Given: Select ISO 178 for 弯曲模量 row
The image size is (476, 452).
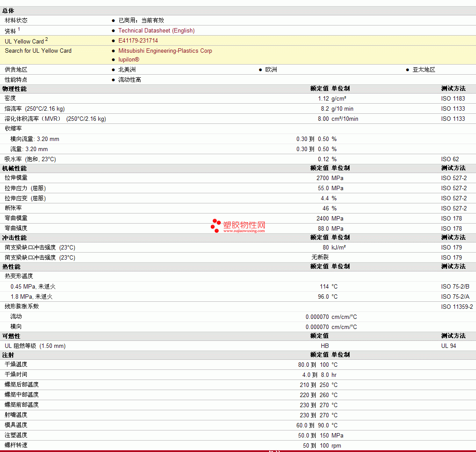Looking at the screenshot, I should [451, 218].
